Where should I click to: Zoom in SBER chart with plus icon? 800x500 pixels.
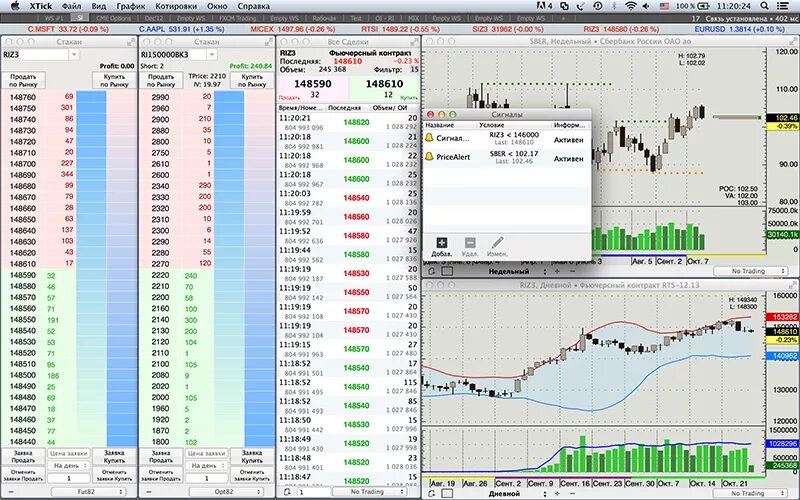coord(557,271)
